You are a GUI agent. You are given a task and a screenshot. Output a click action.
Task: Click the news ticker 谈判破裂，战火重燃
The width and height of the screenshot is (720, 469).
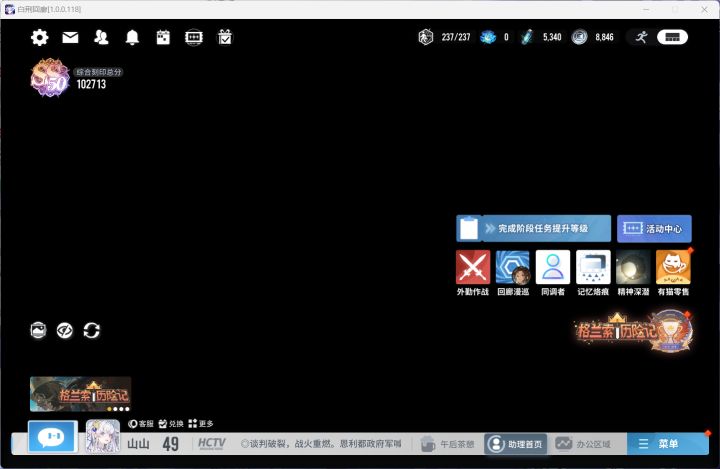(321, 444)
